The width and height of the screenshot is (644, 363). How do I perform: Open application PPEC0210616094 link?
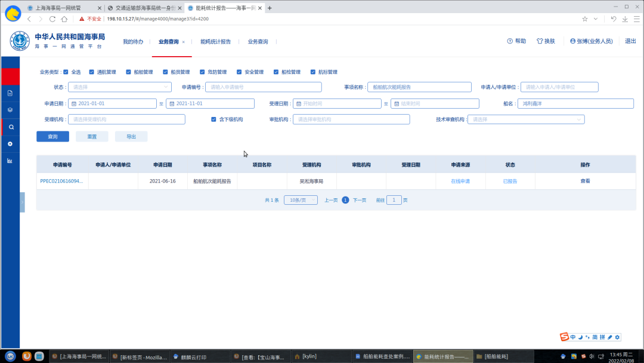[61, 181]
